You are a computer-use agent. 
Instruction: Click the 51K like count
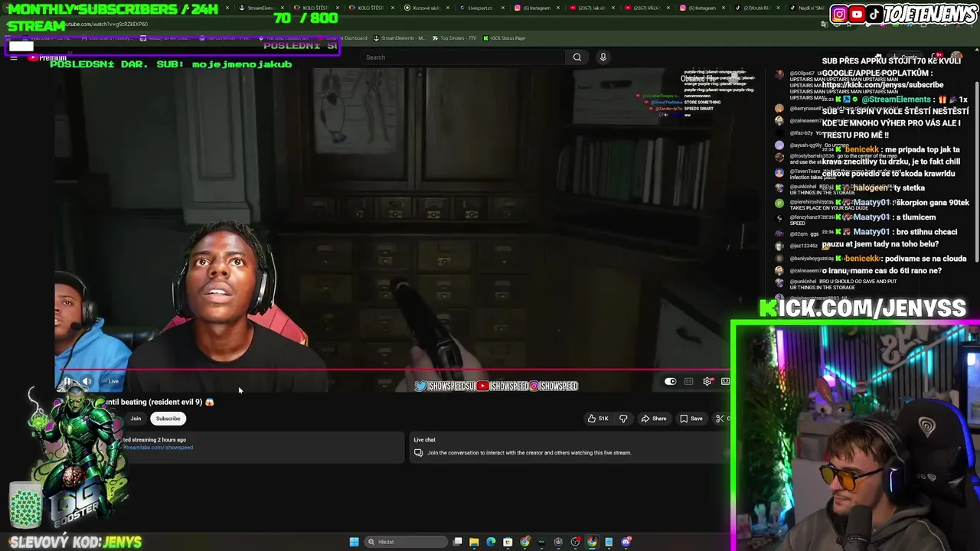pyautogui.click(x=603, y=419)
